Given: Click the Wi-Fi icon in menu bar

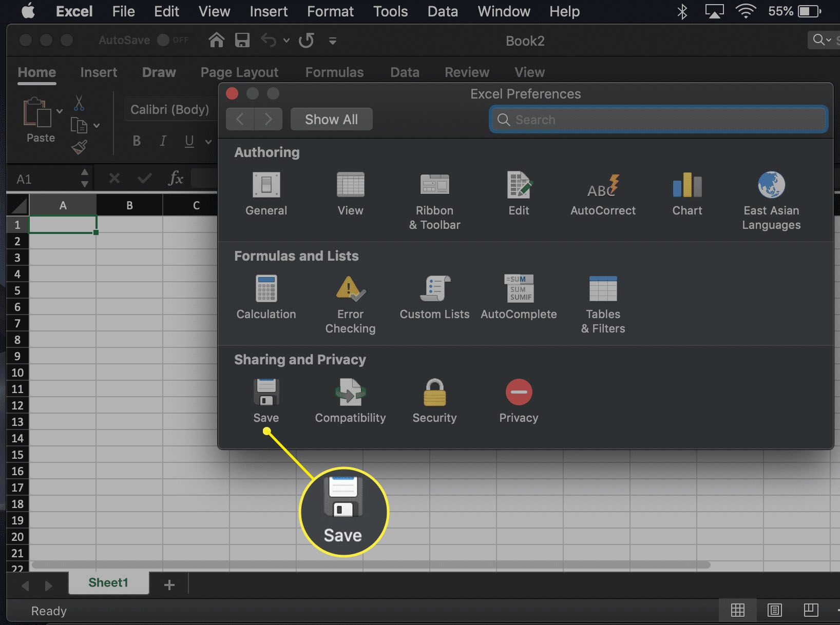Looking at the screenshot, I should click(746, 11).
